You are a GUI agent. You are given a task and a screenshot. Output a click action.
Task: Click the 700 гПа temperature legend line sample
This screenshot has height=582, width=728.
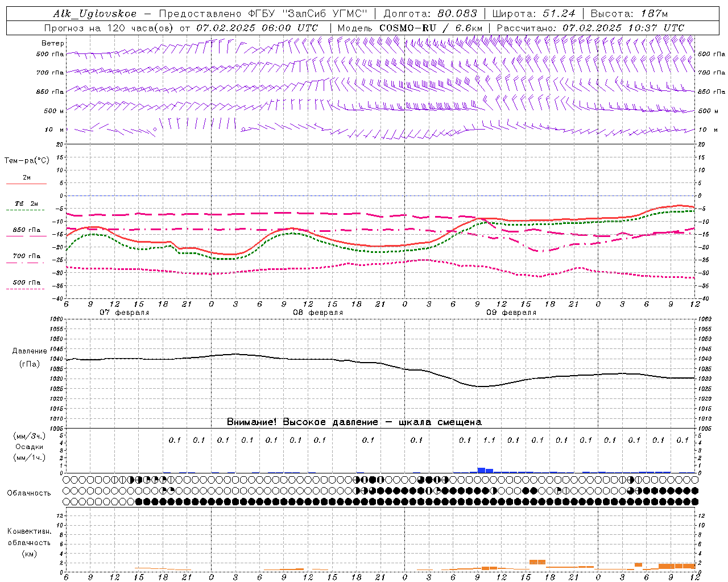(x=26, y=263)
